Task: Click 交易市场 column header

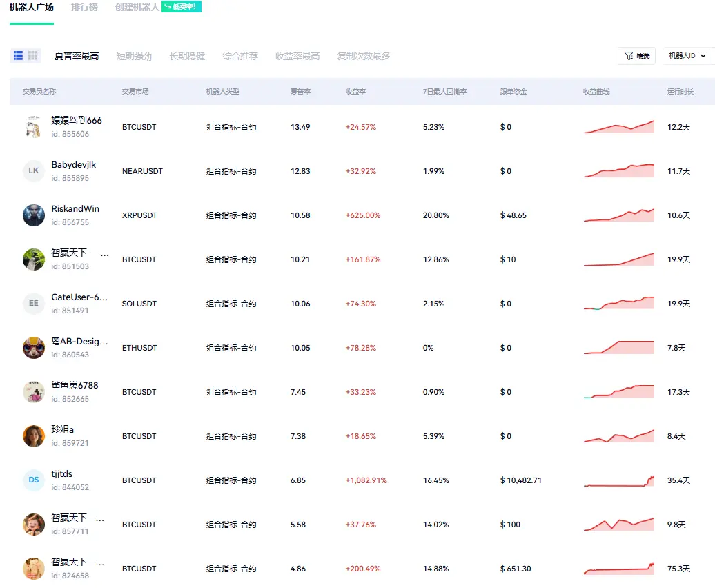Action: (135, 92)
